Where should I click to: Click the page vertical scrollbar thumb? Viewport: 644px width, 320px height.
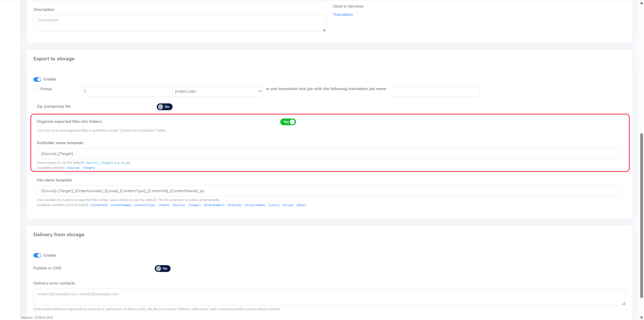click(x=641, y=216)
